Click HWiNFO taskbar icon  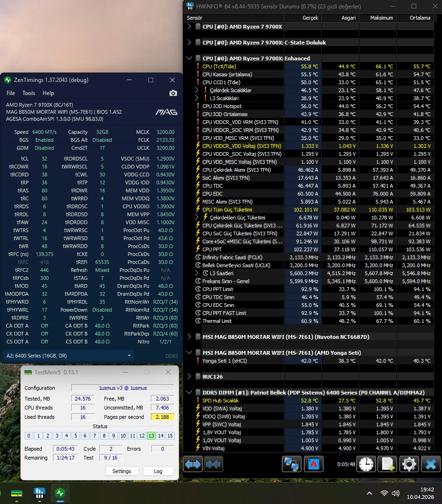coord(39,493)
